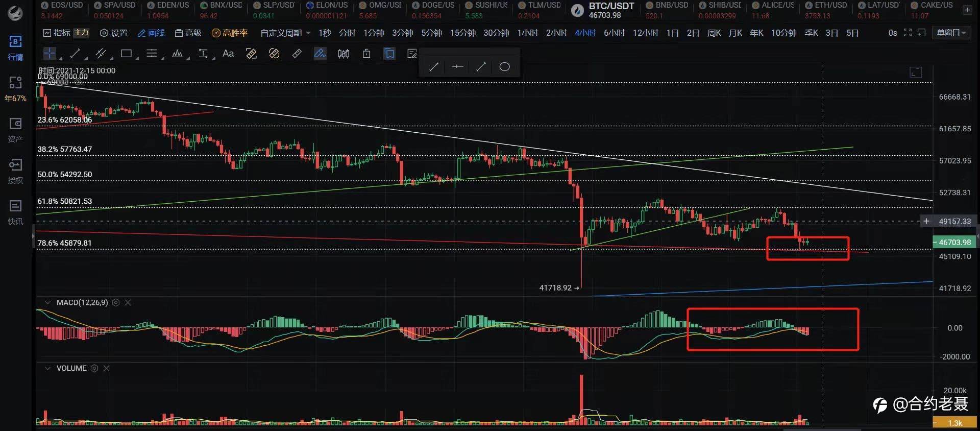
Task: Pick the ellipse shape in drawing popup
Action: point(504,67)
